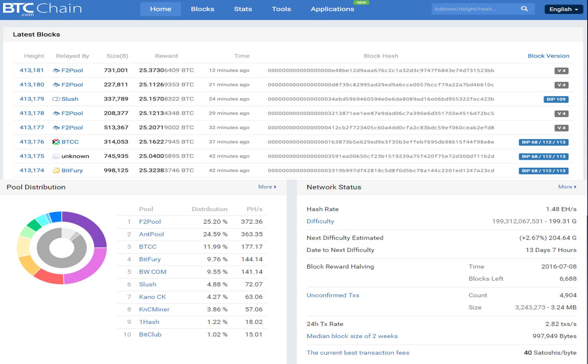The height and width of the screenshot is (364, 588).
Task: Click the pink AntPool donut segment
Action: coord(89,269)
